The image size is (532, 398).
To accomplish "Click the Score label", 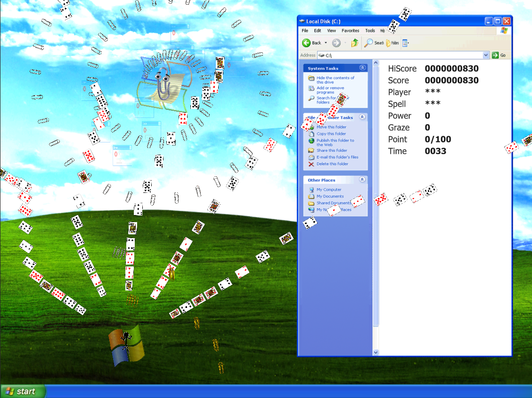I will 398,81.
